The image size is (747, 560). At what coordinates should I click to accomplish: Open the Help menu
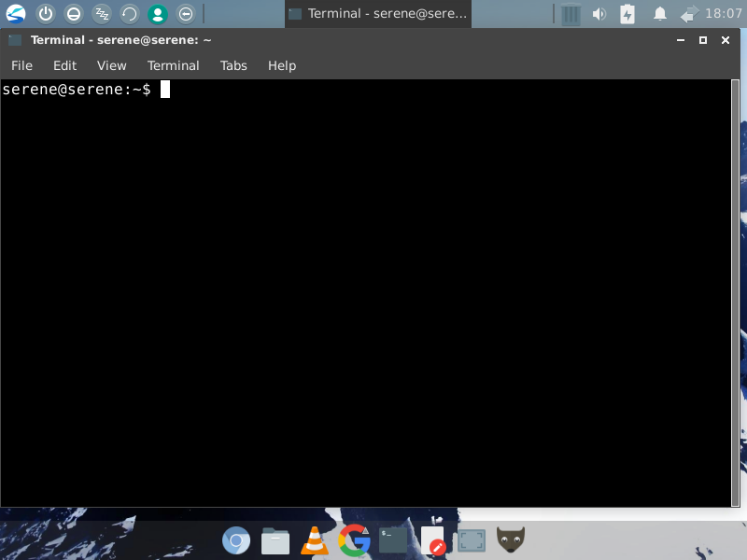click(282, 65)
